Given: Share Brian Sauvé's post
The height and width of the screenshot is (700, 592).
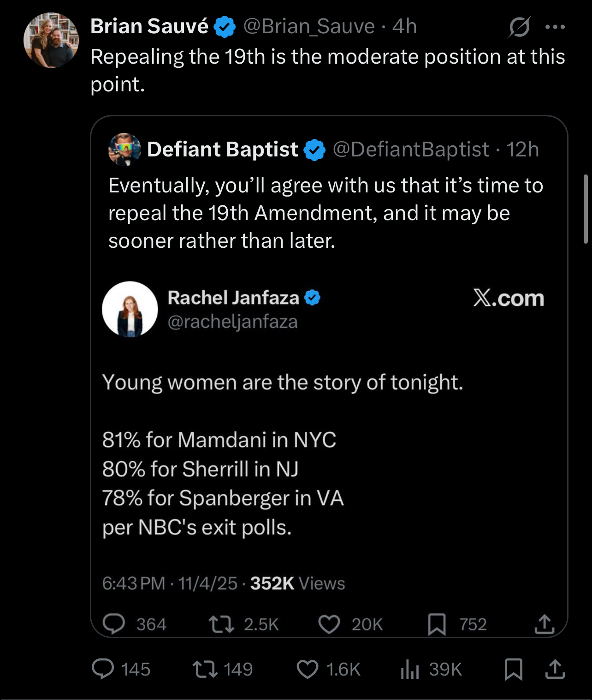Looking at the screenshot, I should pos(555,669).
